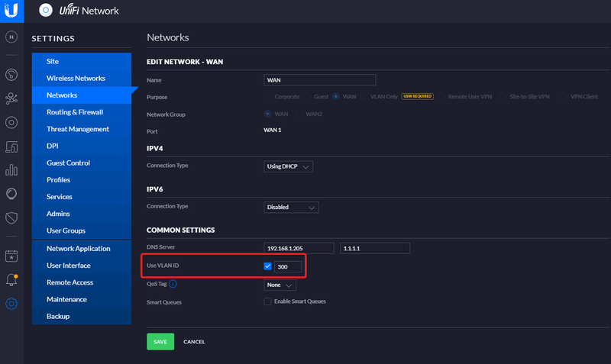Viewport: 611px width, 364px height.
Task: Open IPv4 Connection Type Using DHCP dropdown
Action: pos(288,166)
